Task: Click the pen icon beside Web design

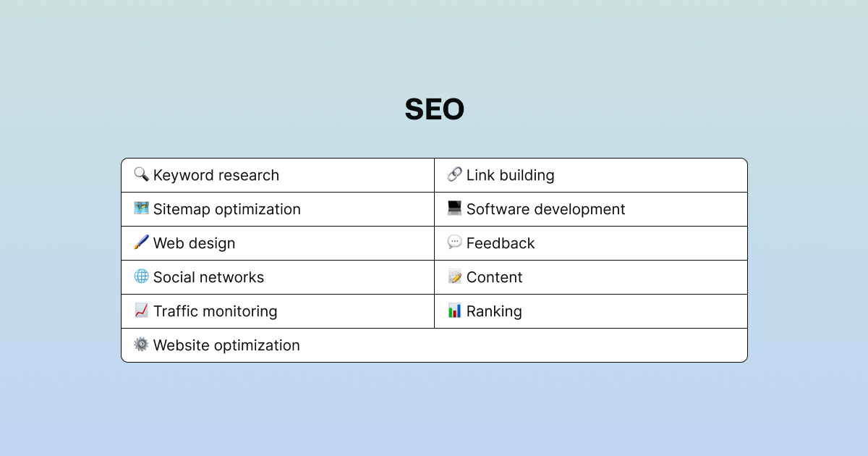Action: pos(141,242)
